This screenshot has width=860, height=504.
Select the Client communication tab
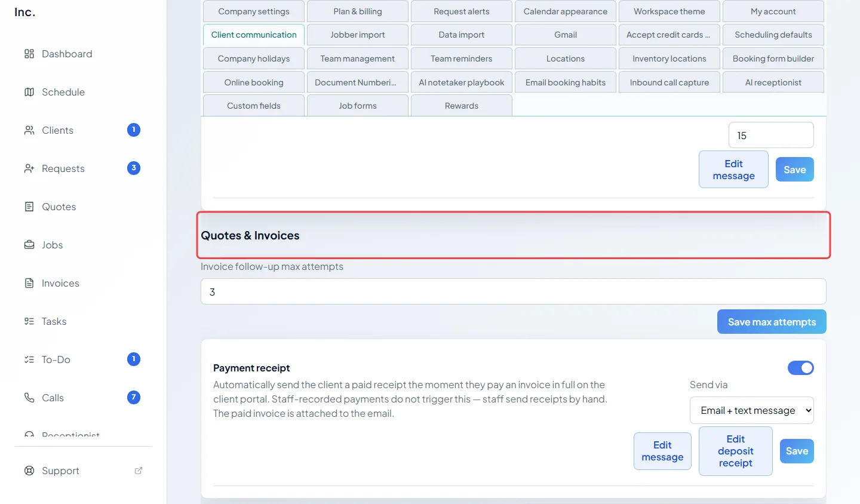tap(254, 35)
